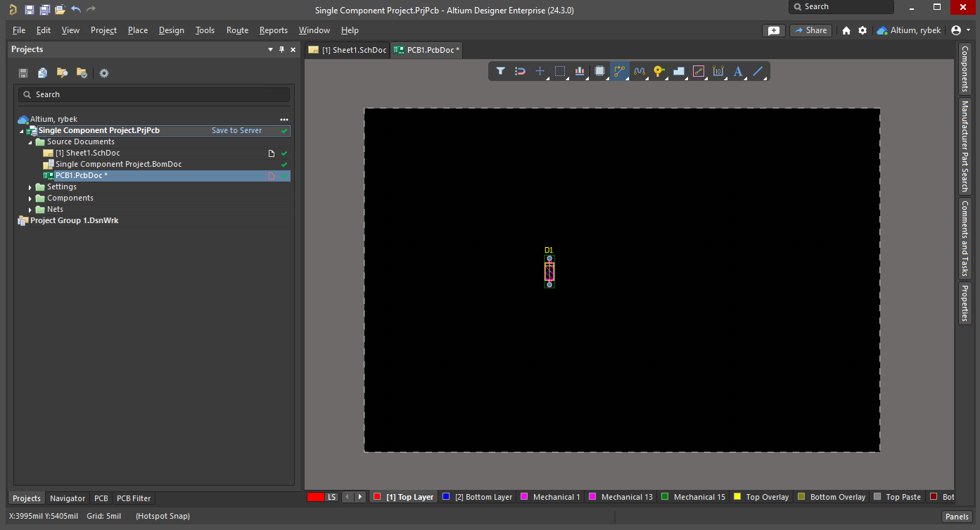Open the Place menu
Screen dimensions: 980x530
138,30
